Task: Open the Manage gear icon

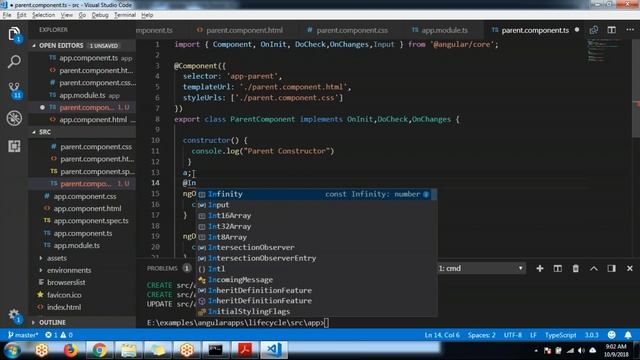Action: tap(14, 315)
